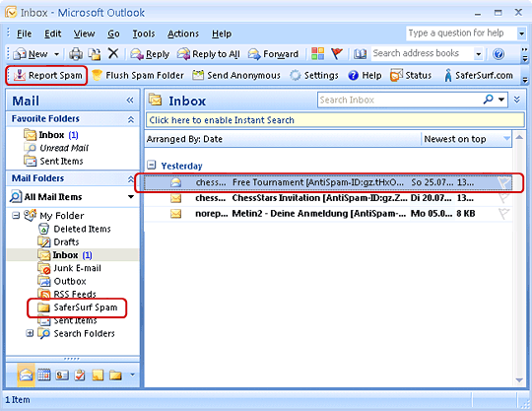The width and height of the screenshot is (532, 411).
Task: Open Search address books dropdown arrow
Action: [478, 54]
